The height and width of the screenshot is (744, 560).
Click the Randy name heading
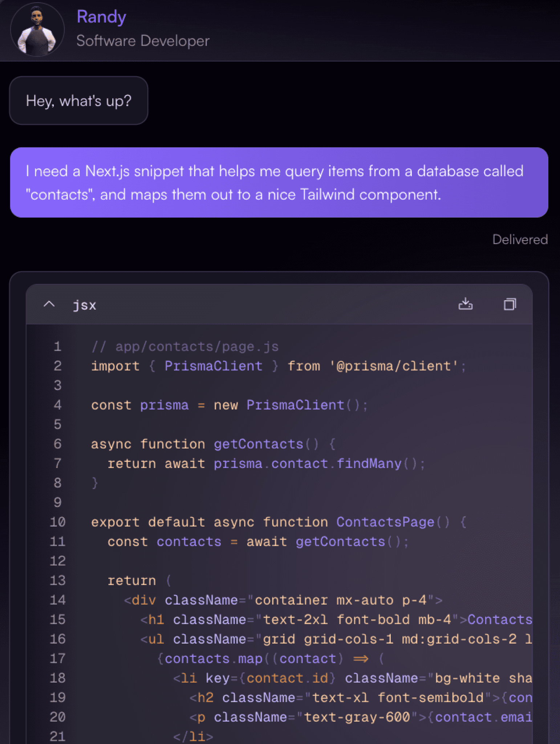click(101, 17)
